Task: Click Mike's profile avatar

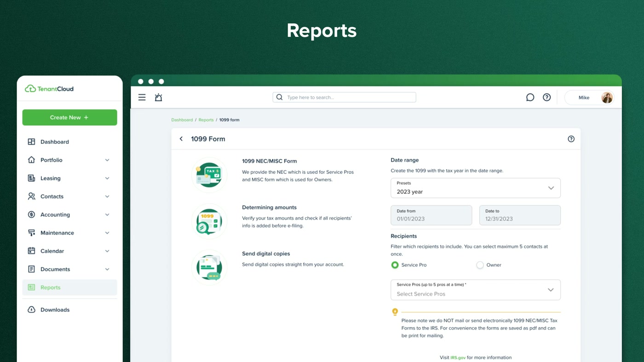Action: [607, 97]
